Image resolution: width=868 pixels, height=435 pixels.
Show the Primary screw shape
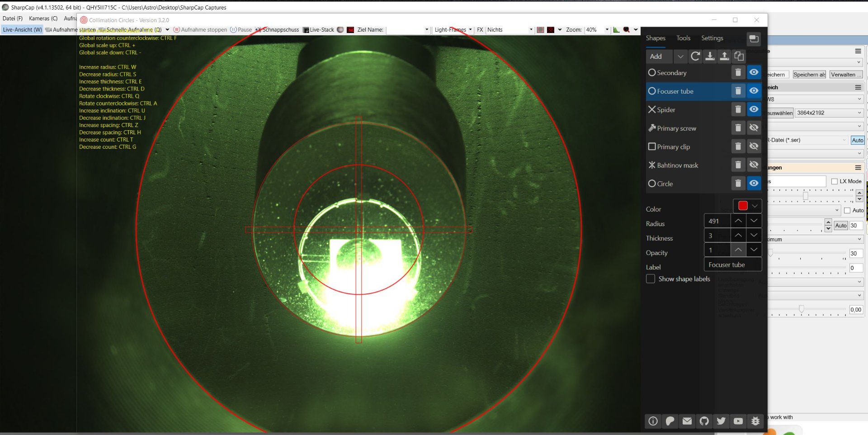pos(754,128)
